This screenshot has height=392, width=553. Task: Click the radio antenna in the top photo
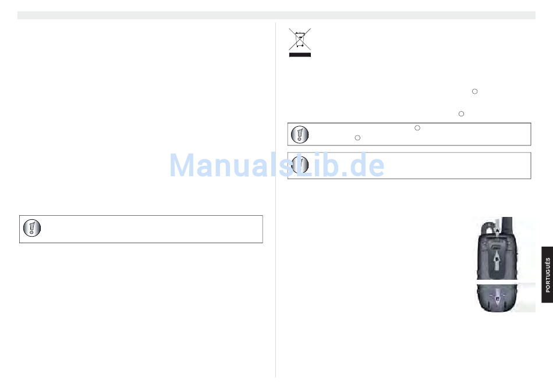pyautogui.click(x=507, y=224)
